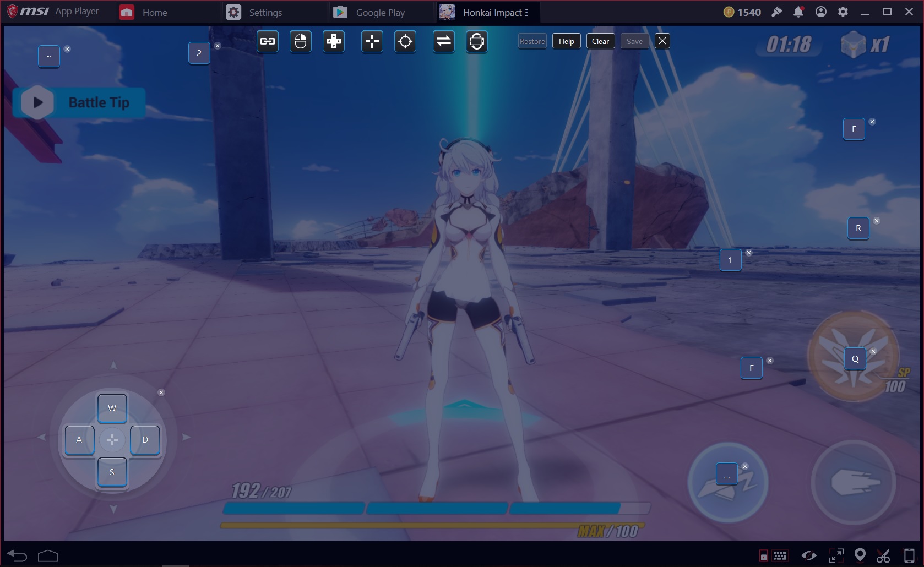This screenshot has width=924, height=567.
Task: Click the Android home button
Action: (48, 556)
